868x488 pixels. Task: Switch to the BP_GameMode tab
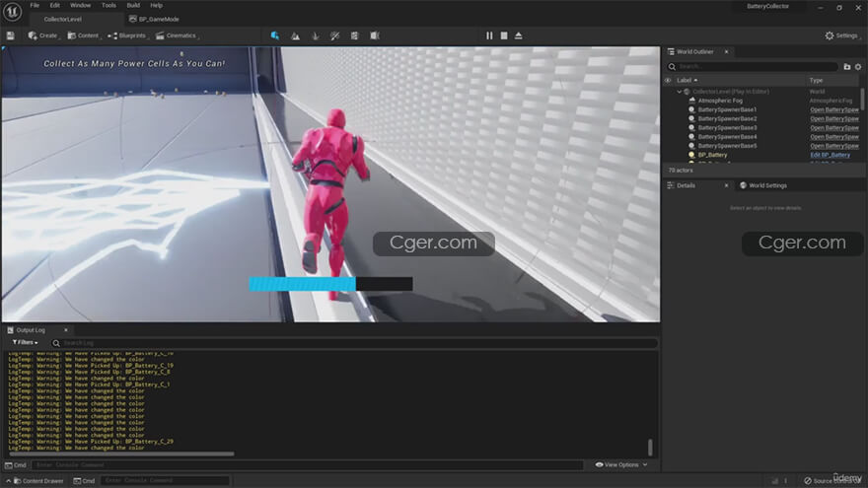(158, 19)
